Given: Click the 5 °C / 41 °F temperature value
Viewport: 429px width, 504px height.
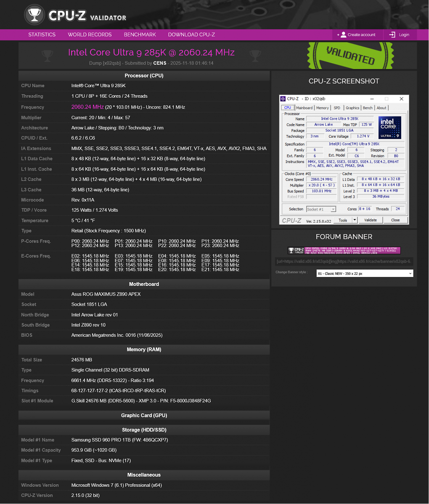Looking at the screenshot, I should coord(83,221).
